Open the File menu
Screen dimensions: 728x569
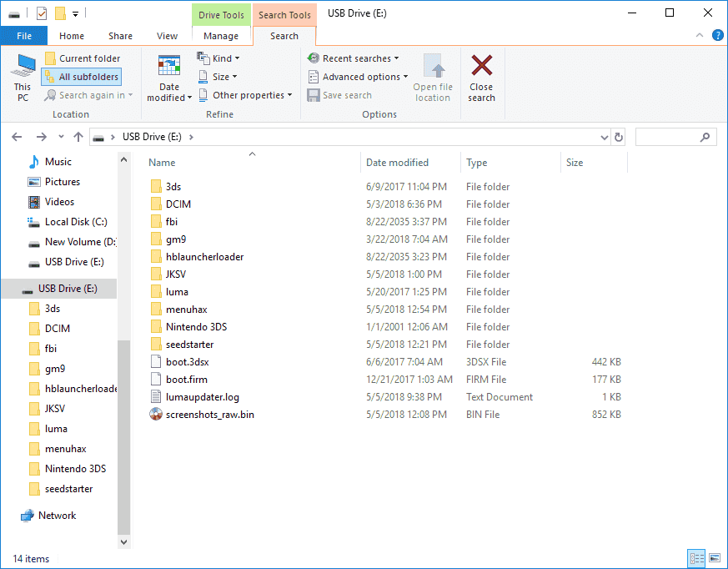coord(24,36)
